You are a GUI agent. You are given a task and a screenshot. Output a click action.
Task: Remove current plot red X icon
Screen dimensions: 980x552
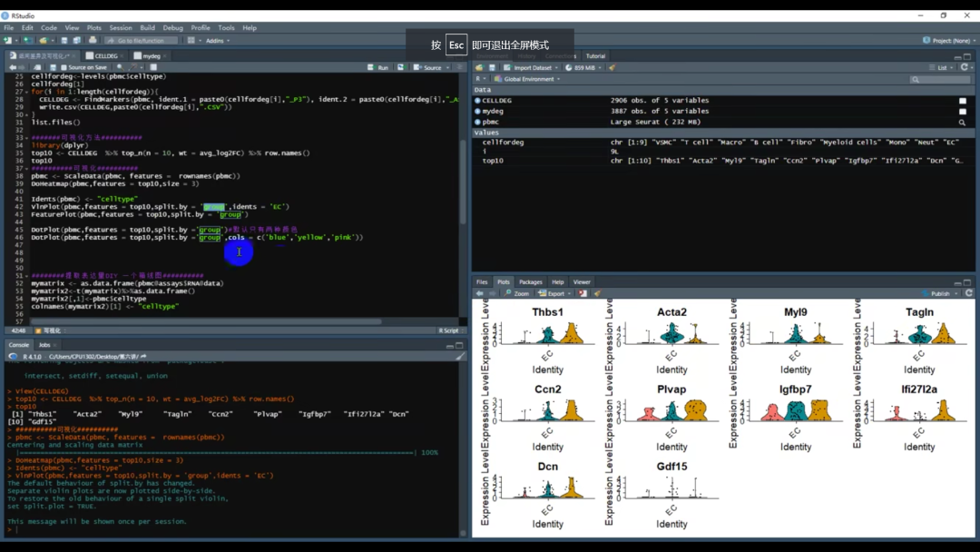point(583,293)
